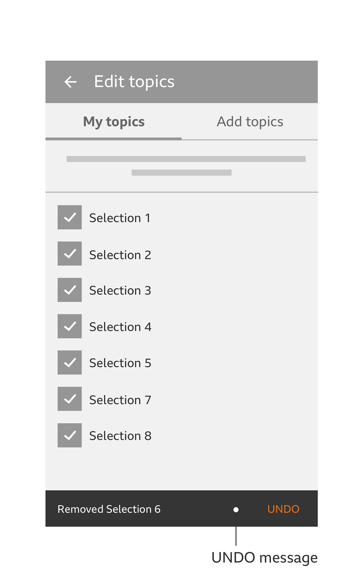Remove Selection 8 via its checkbox
This screenshot has width=364, height=588.
tap(70, 435)
